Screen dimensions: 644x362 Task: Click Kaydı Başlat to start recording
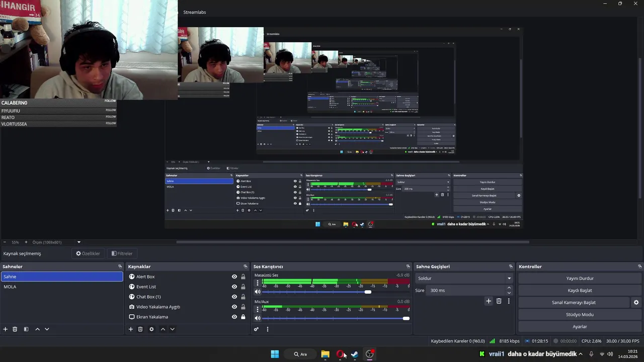(x=580, y=290)
